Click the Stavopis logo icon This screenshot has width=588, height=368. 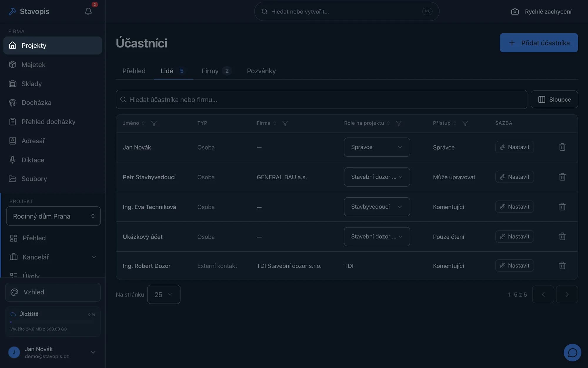(x=12, y=11)
